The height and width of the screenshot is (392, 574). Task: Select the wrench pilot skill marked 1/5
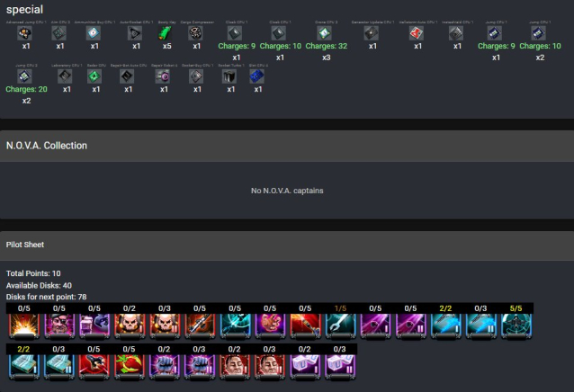point(340,325)
